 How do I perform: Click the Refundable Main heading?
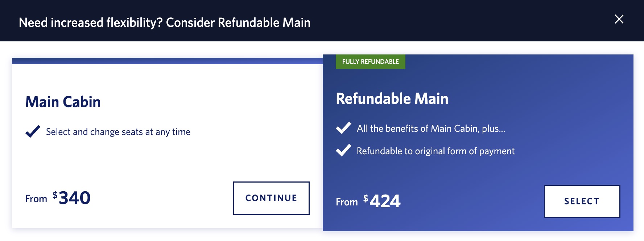pyautogui.click(x=392, y=99)
